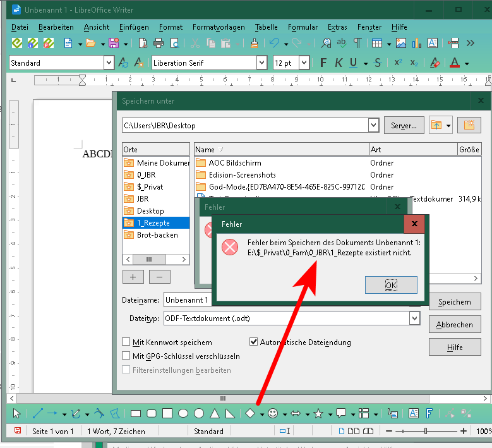492x448 pixels.
Task: Click OK in the Fehler dialog
Action: click(x=391, y=285)
